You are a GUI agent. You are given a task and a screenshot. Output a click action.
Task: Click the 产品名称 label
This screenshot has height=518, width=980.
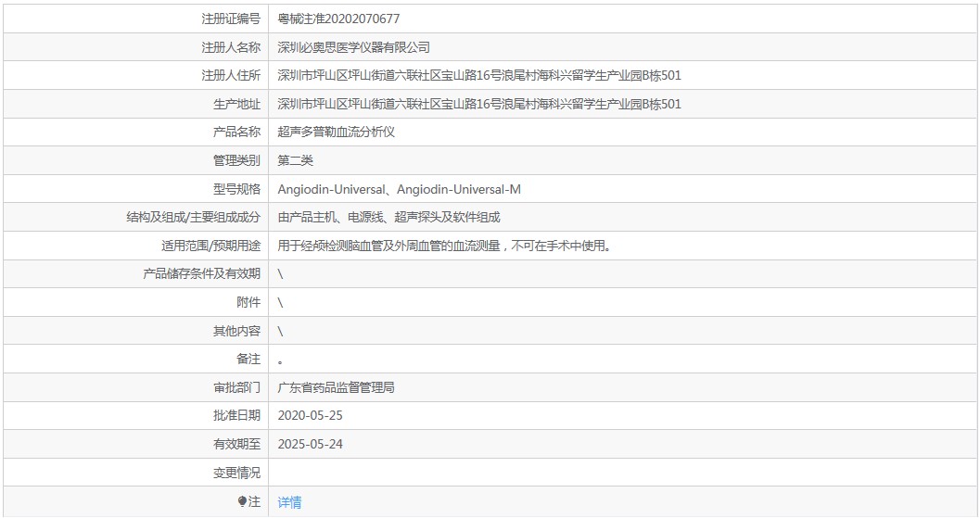tap(236, 132)
